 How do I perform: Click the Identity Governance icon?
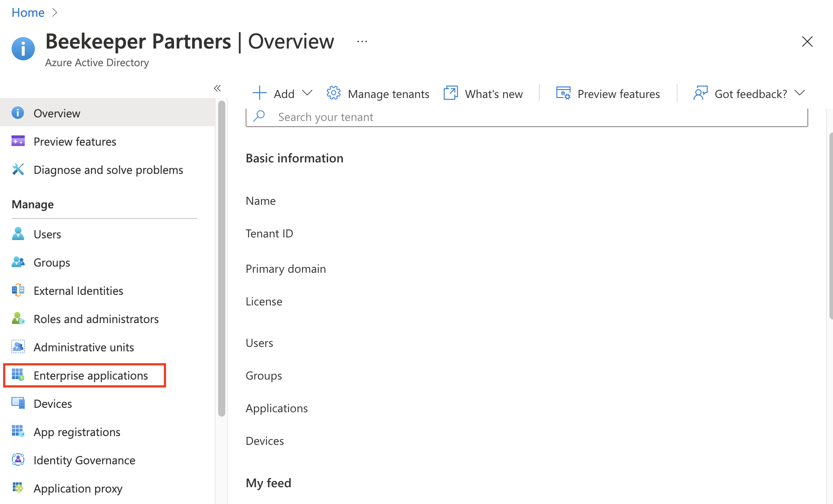18,460
